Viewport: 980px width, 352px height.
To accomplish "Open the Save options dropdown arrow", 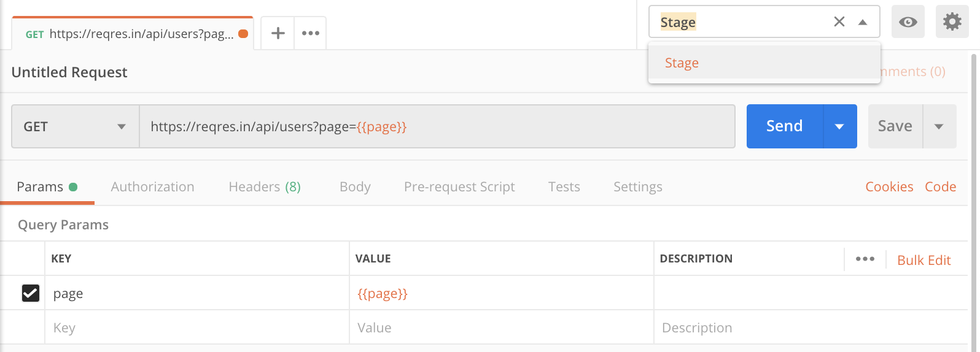I will tap(939, 126).
